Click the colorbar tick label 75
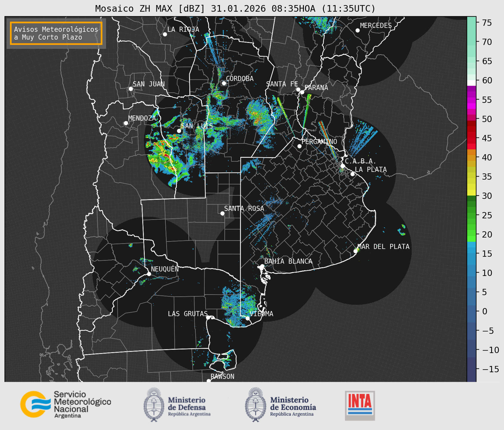 (x=488, y=23)
